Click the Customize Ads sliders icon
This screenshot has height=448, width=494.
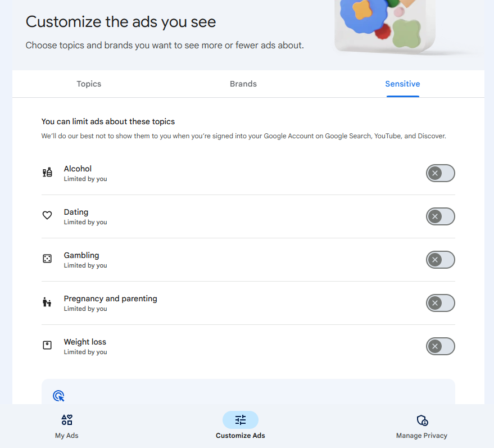pyautogui.click(x=241, y=420)
